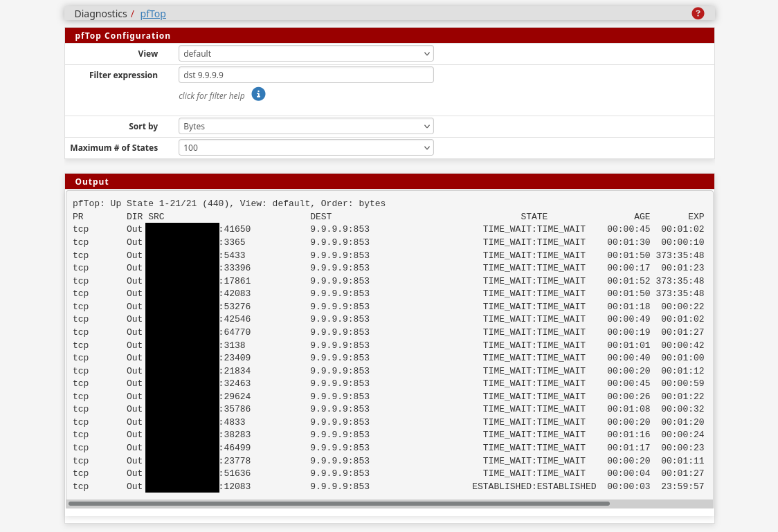
Task: Click source port :53276 in output
Action: coord(235,306)
